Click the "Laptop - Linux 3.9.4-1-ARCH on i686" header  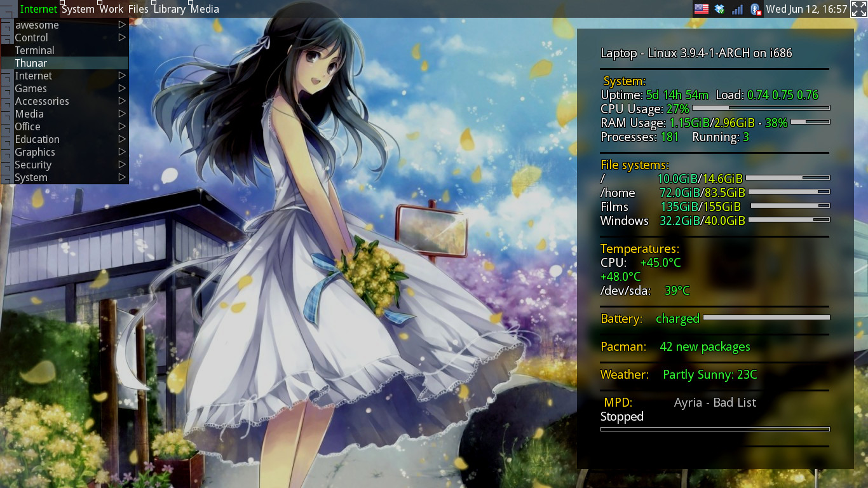tap(696, 53)
